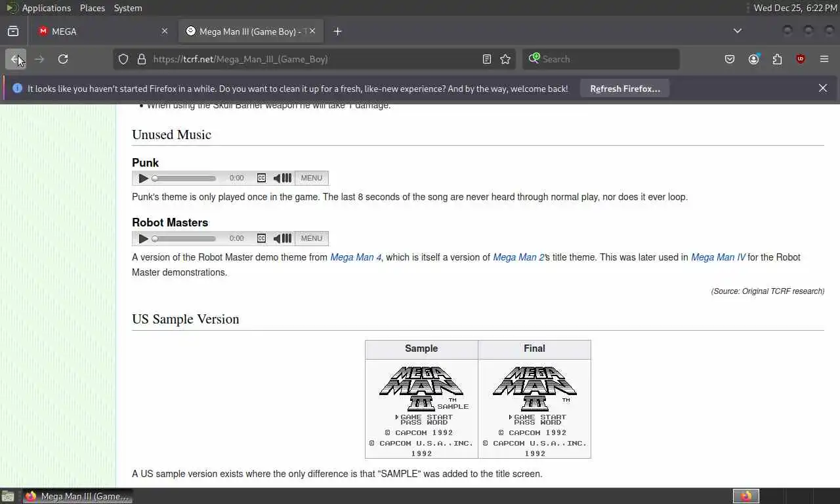Close the MEGA tab
The image size is (840, 504).
pyautogui.click(x=165, y=31)
